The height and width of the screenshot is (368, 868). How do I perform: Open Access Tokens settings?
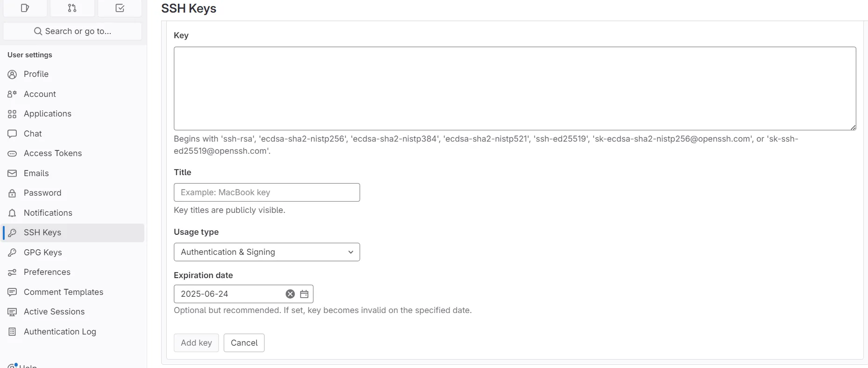coord(53,153)
